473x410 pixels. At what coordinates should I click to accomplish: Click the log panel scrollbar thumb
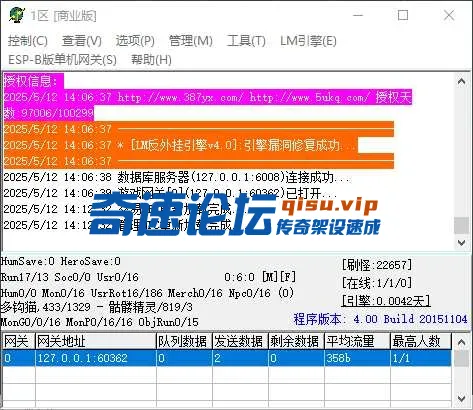click(462, 225)
